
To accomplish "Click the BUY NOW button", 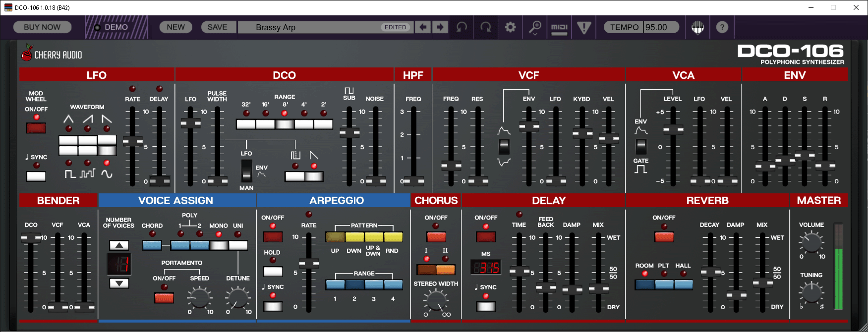I will [42, 27].
